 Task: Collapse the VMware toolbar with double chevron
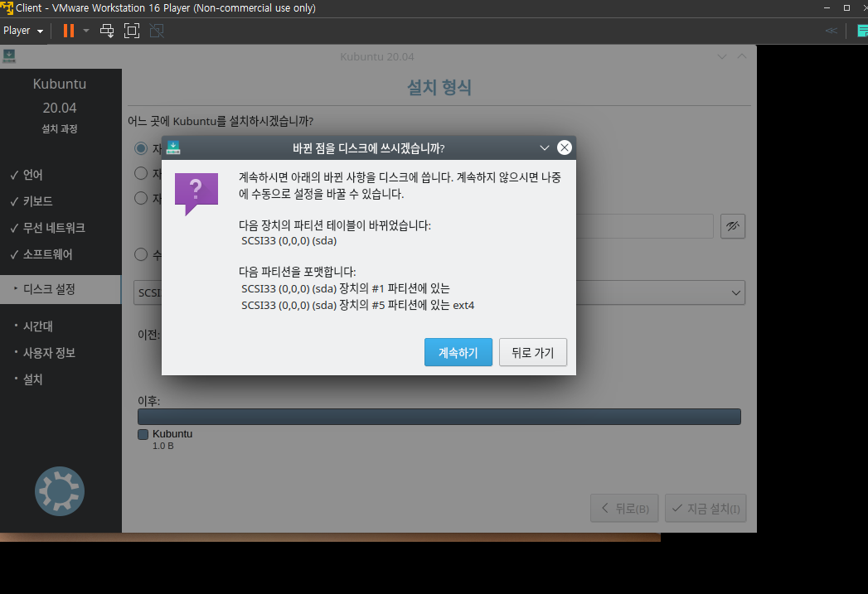click(831, 31)
